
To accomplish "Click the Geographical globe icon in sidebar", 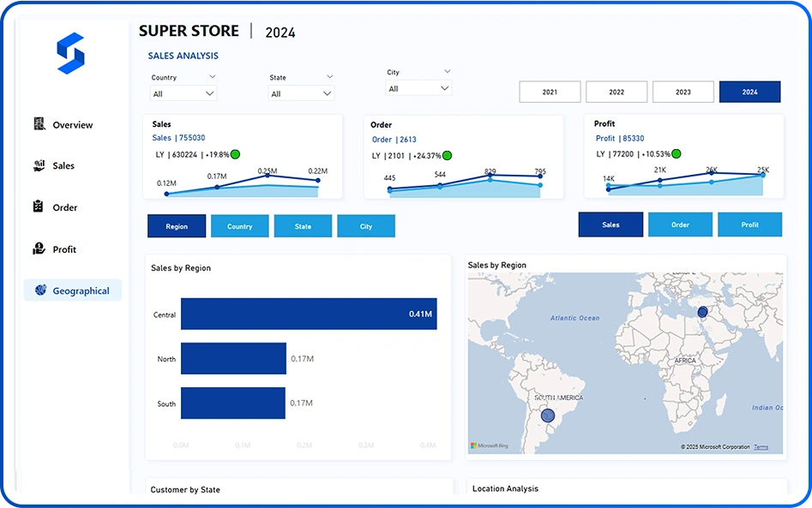I will point(40,290).
